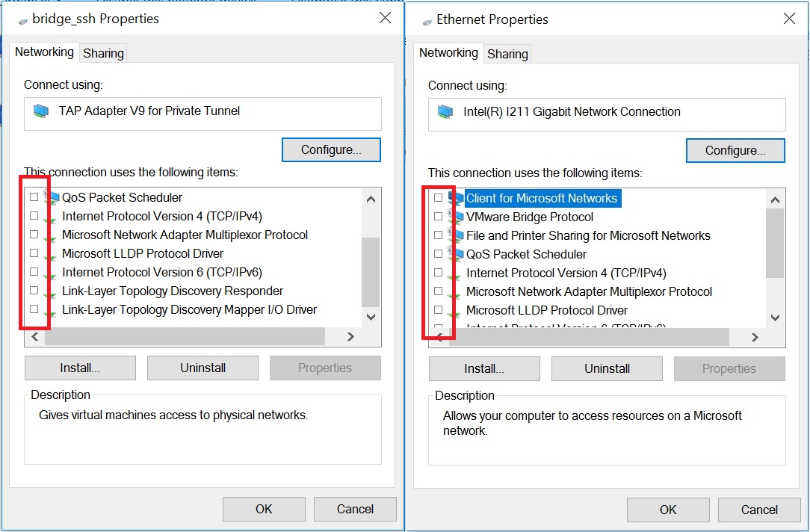Click QoS Packet Scheduler icon in bridge_ssh list

[51, 197]
